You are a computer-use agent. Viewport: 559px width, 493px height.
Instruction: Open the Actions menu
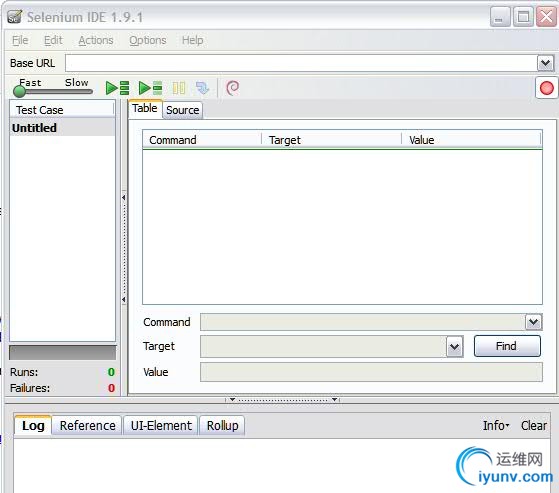[96, 40]
